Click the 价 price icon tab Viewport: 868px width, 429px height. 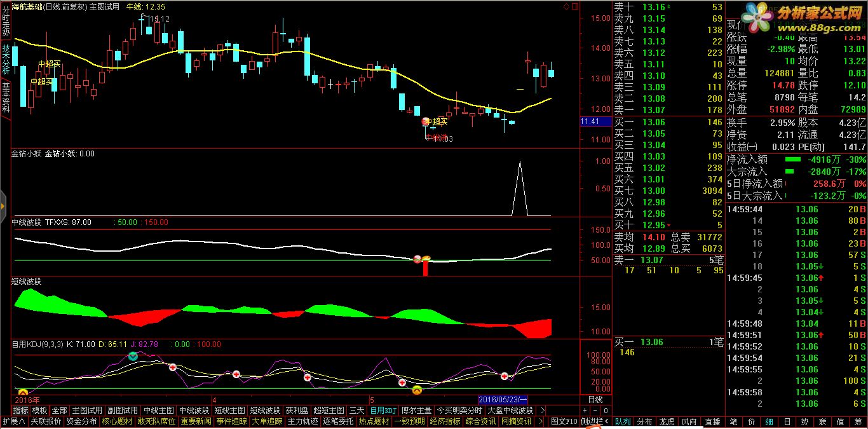pos(752,421)
